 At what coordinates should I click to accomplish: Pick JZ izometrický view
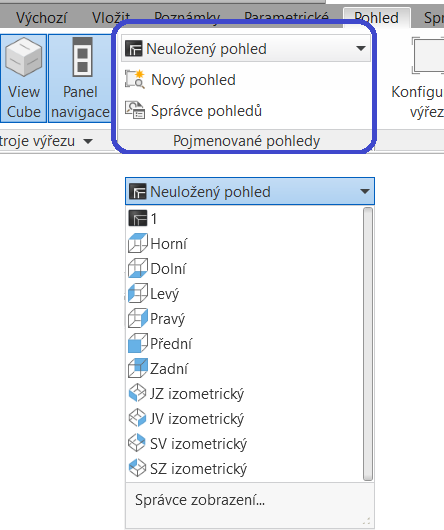[x=244, y=393]
